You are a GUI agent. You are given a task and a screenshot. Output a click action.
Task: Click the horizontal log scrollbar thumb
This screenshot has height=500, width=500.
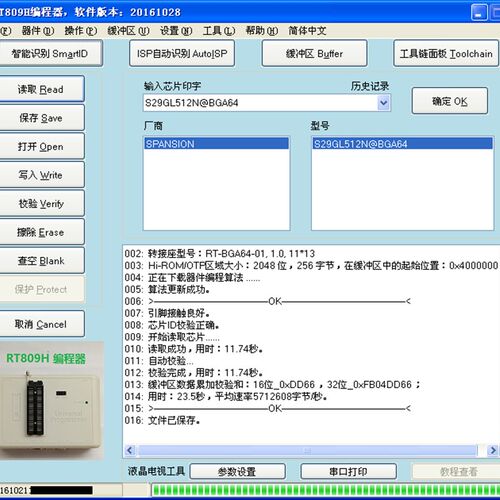click(307, 450)
